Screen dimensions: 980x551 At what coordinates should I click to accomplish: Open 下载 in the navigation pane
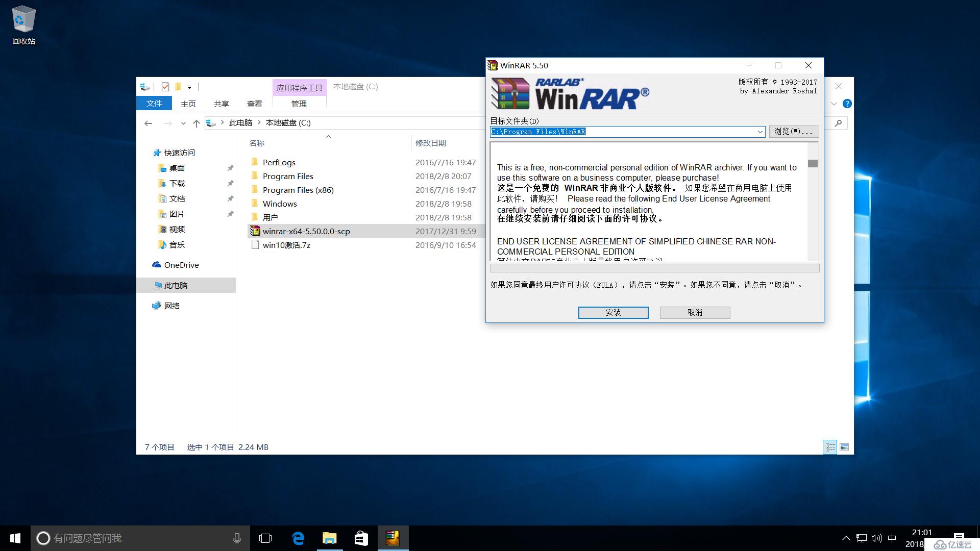(x=177, y=183)
